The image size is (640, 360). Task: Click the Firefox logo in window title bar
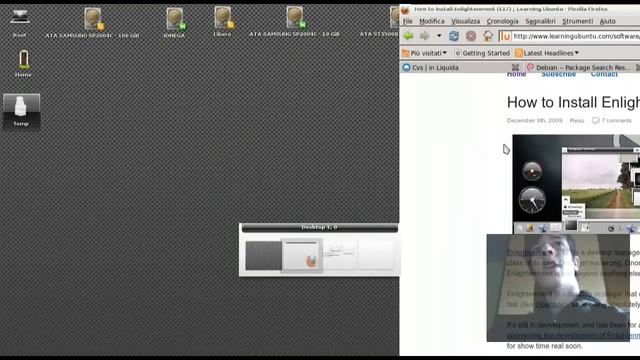click(405, 10)
